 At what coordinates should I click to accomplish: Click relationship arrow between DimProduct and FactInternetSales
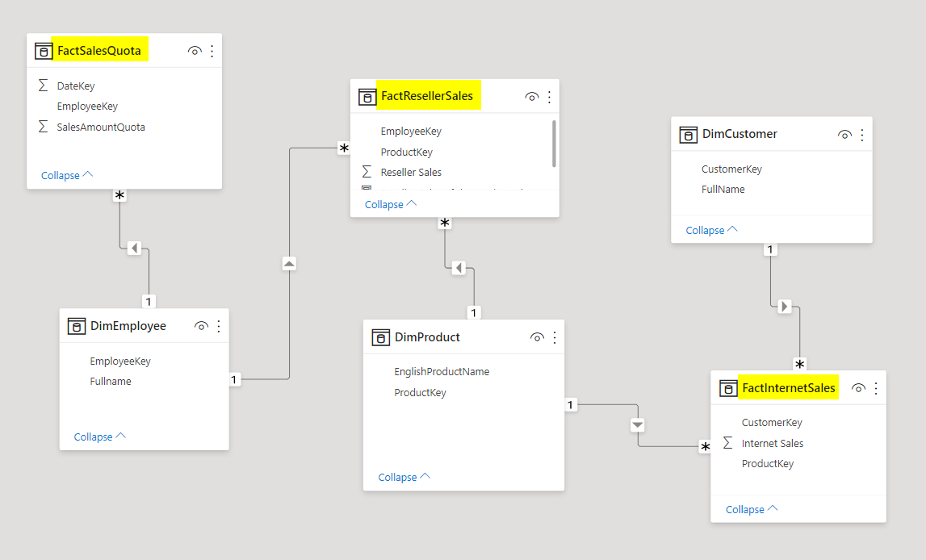point(638,424)
